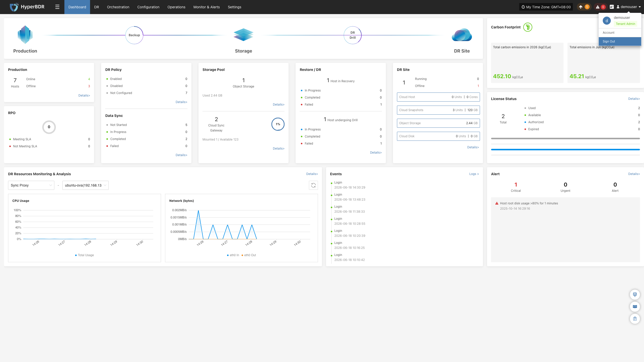
Task: Click the language switch icon
Action: click(612, 7)
